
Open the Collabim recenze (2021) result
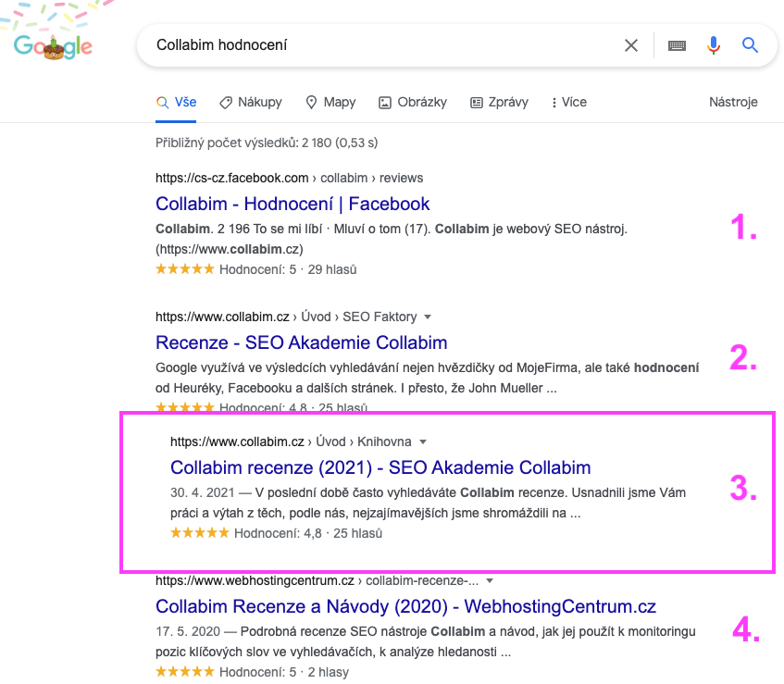(380, 468)
